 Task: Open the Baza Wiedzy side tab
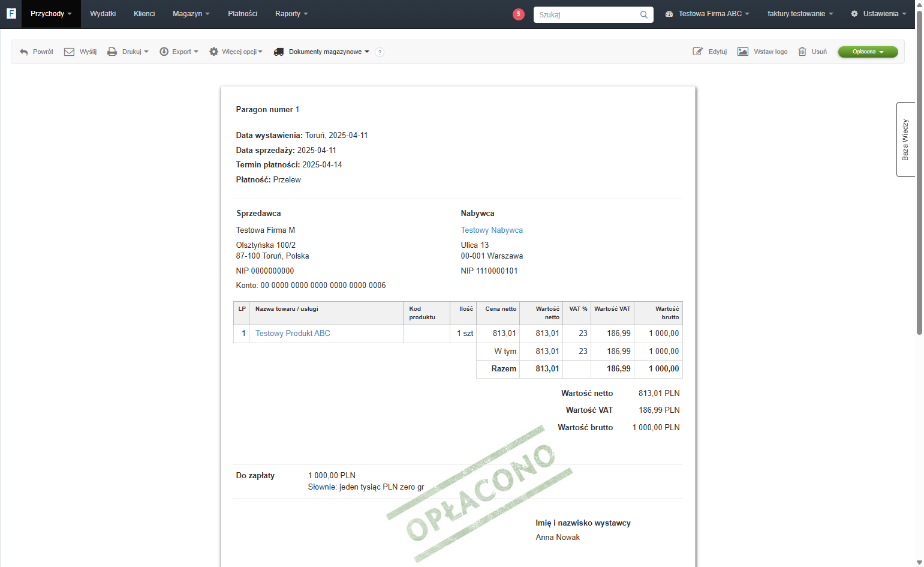tap(905, 139)
